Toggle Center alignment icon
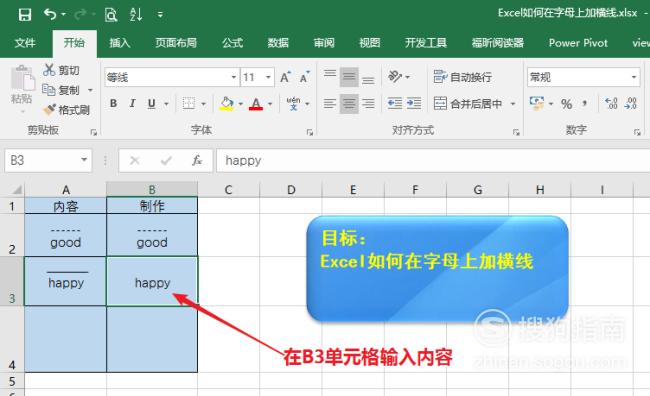The height and width of the screenshot is (396, 650). pyautogui.click(x=349, y=103)
